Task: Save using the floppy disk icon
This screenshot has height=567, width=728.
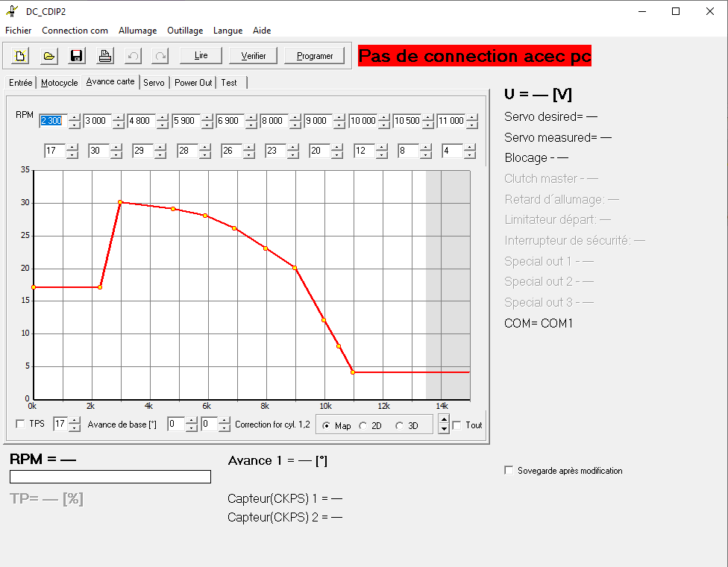Action: click(x=77, y=56)
